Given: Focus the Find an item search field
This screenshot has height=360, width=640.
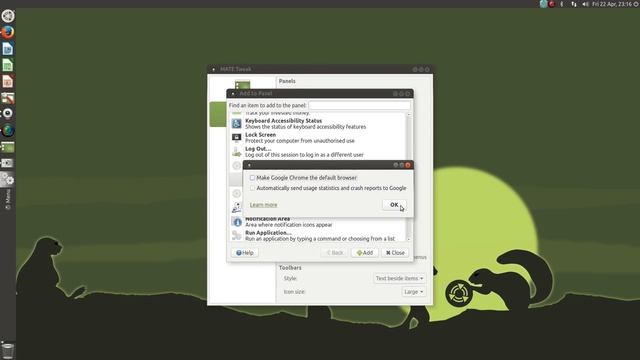Looking at the screenshot, I should click(x=359, y=105).
